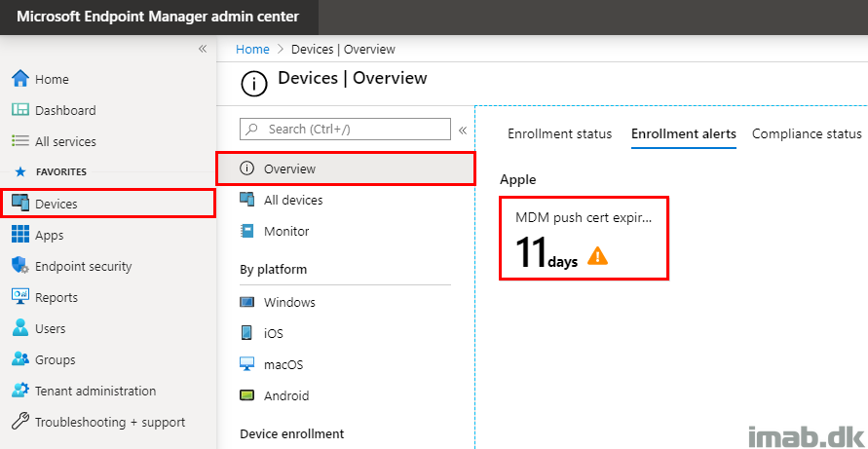Click the Monitor notebook icon
The width and height of the screenshot is (868, 449).
247,231
